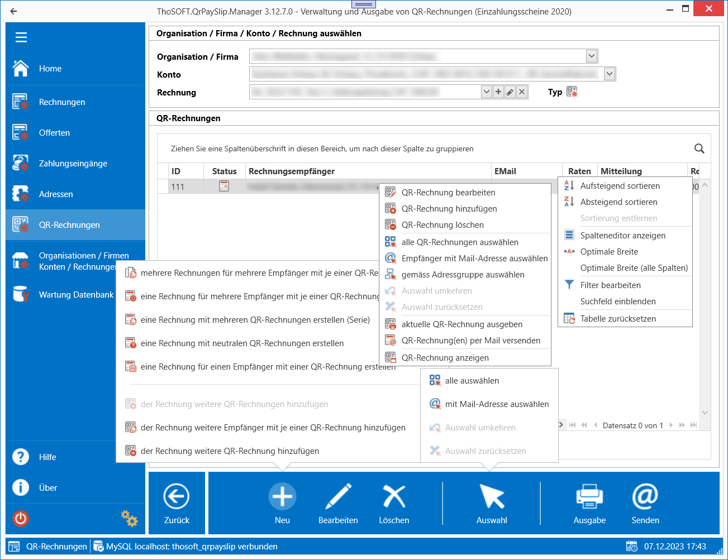Open the search magnifier in the QR-Rechnungen grid
728x560 pixels.
699,149
